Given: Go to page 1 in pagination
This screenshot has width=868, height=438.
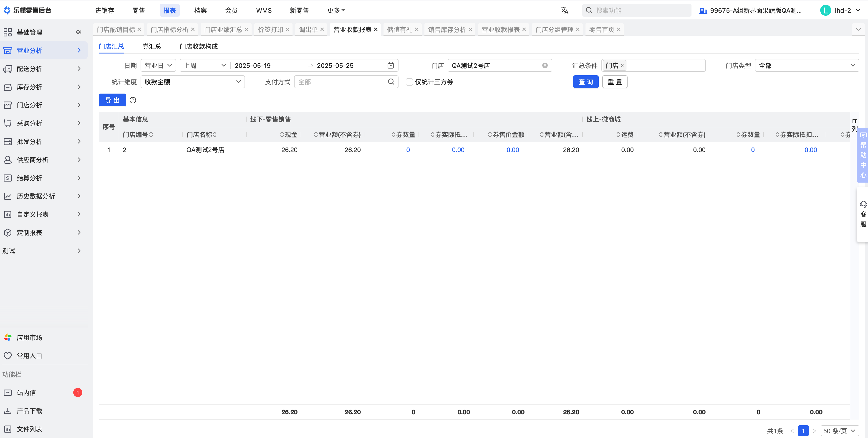Looking at the screenshot, I should click(x=803, y=430).
